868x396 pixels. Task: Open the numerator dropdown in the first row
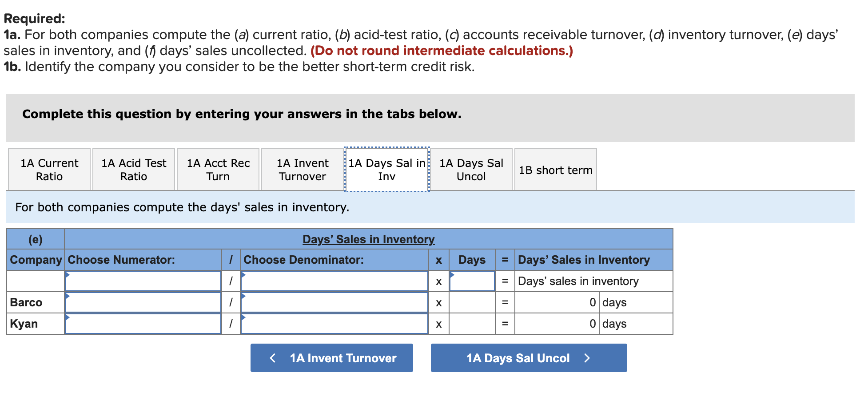coord(143,281)
